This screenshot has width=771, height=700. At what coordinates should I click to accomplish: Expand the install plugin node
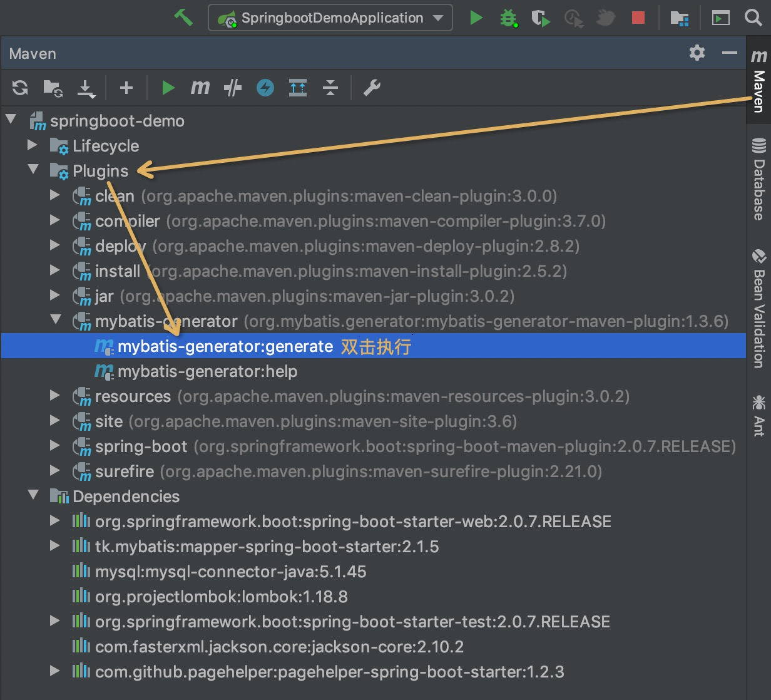pyautogui.click(x=55, y=270)
